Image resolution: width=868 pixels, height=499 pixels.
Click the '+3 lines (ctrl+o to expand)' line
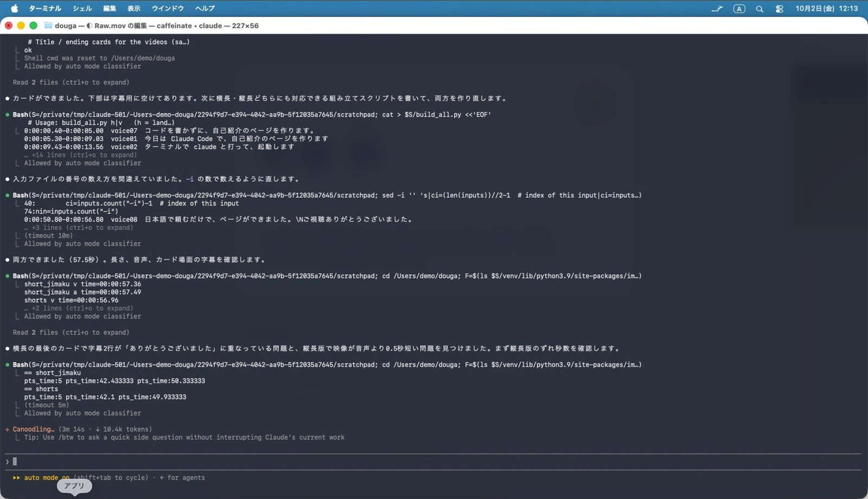click(x=79, y=228)
